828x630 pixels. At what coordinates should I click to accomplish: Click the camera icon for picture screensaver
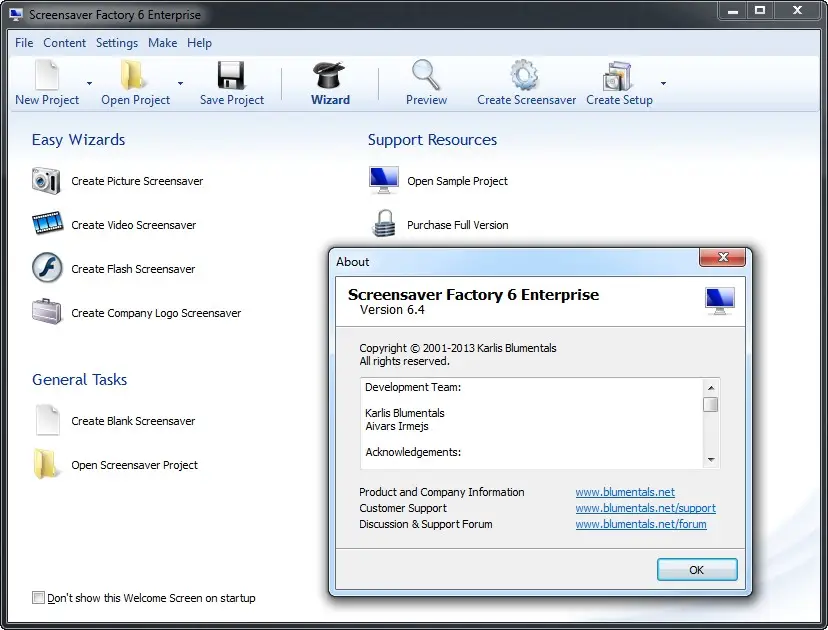point(46,181)
